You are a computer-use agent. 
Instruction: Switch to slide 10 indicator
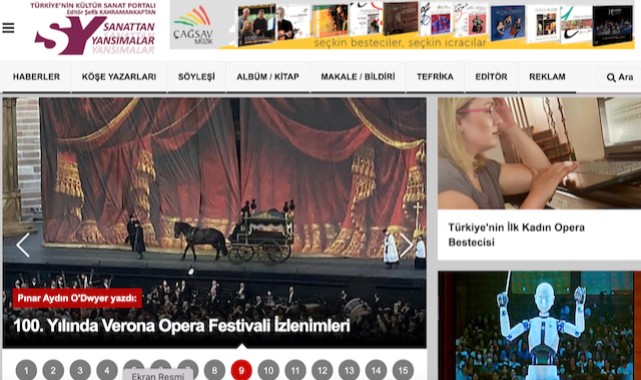point(268,370)
